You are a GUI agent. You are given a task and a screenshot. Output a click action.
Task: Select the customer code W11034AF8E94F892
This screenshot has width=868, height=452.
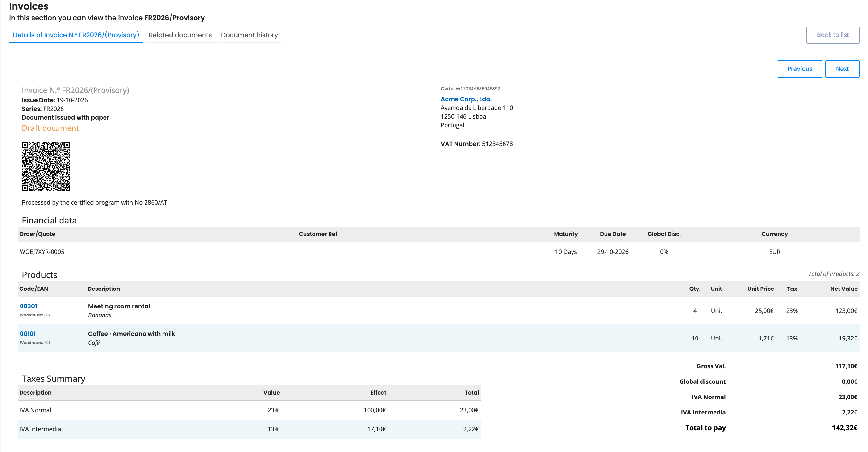pyautogui.click(x=478, y=89)
